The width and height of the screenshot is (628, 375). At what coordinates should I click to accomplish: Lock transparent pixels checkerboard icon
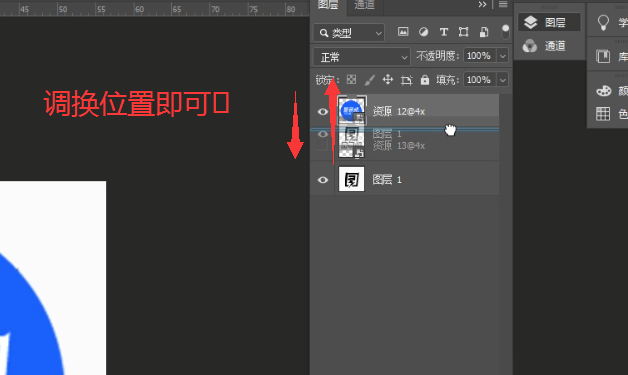[x=351, y=80]
